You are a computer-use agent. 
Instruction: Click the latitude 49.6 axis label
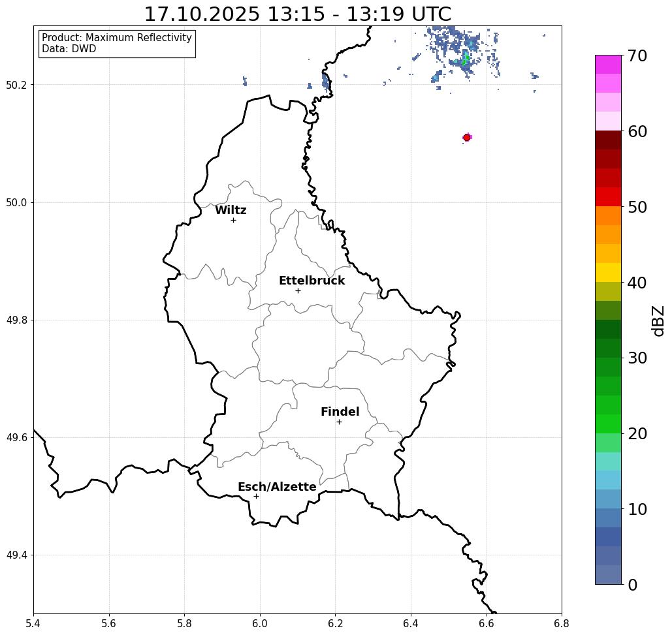point(16,438)
